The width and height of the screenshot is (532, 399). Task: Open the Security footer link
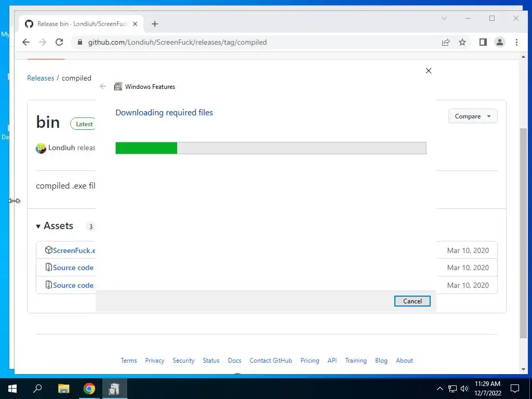183,361
